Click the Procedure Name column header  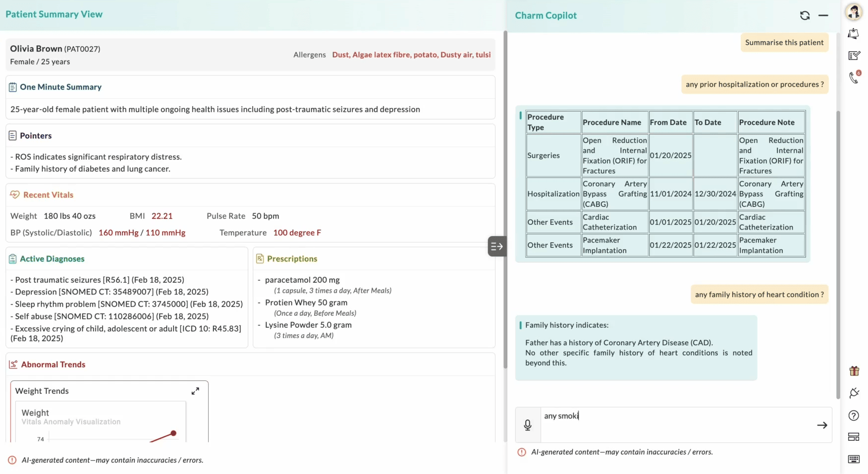[615, 122]
